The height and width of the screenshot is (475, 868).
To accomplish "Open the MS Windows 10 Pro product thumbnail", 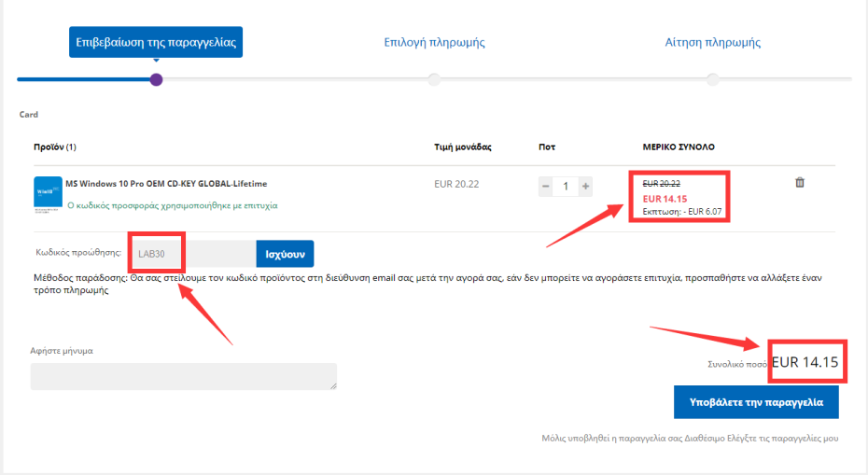I will pos(48,194).
